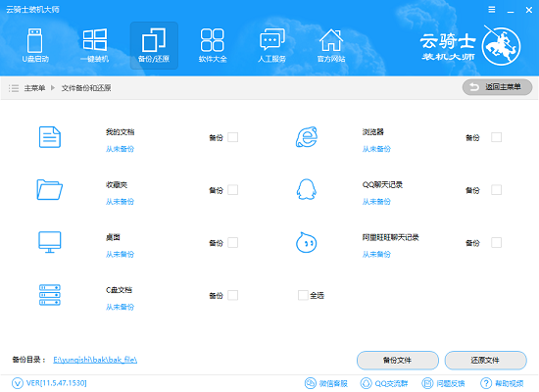
Task: Click the 备份文件 button
Action: tap(397, 360)
